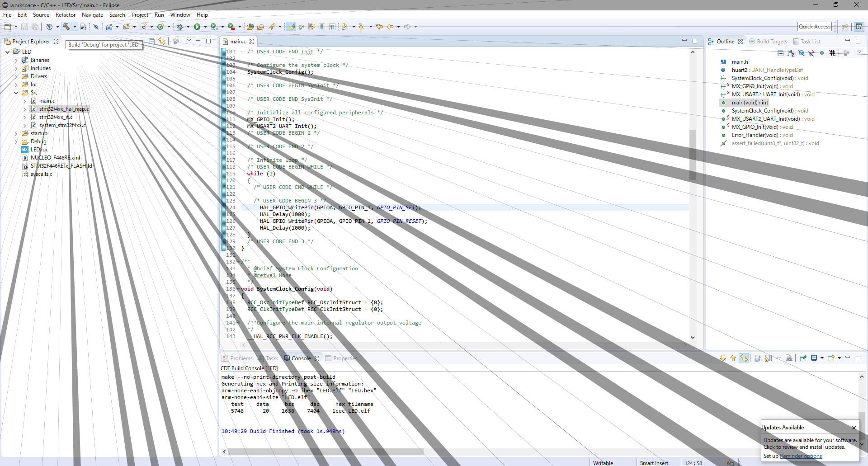This screenshot has height=466, width=868.
Task: Expand the Drivers folder in Project Explorer
Action: 17,76
